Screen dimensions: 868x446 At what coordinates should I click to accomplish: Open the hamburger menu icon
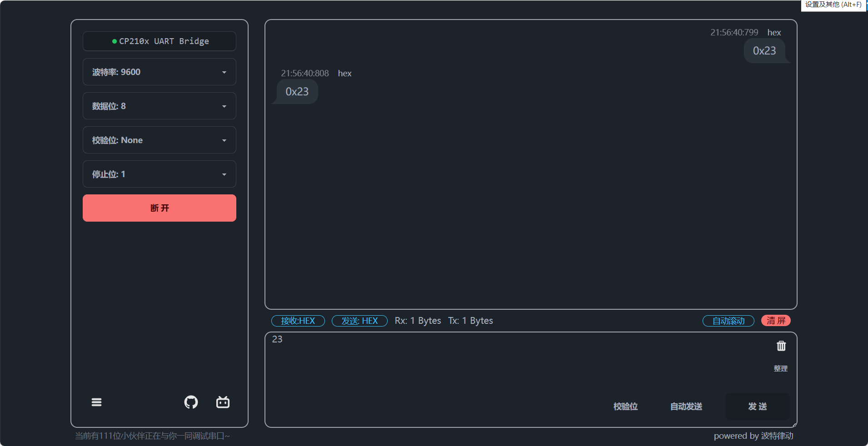pos(96,402)
